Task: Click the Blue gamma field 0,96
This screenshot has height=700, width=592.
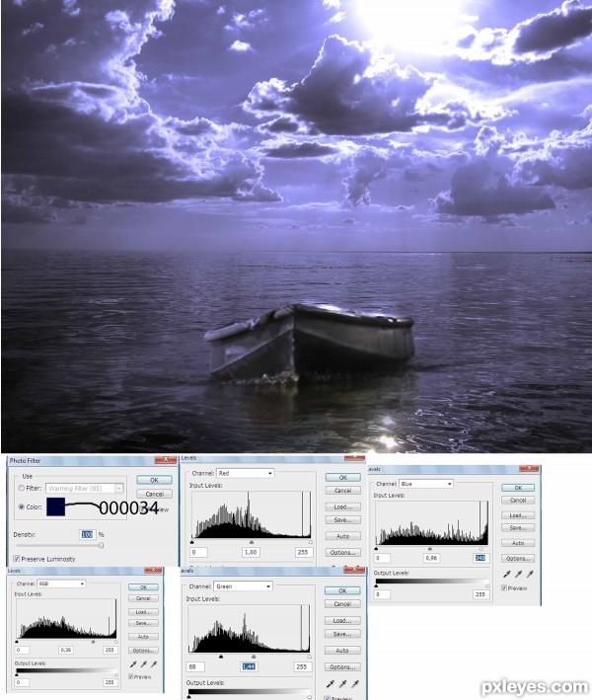Action: point(430,558)
